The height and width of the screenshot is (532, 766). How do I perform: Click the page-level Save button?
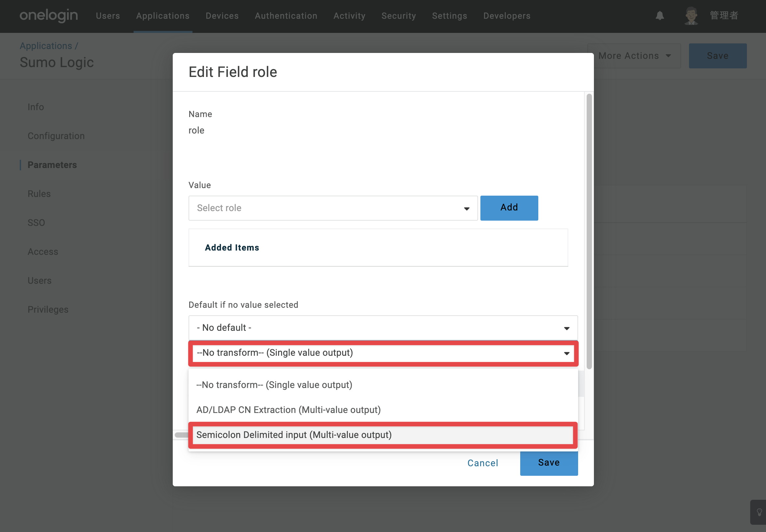pos(718,56)
